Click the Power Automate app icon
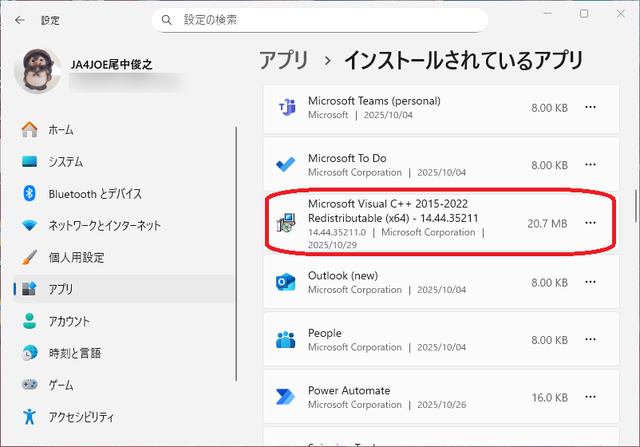 click(286, 397)
